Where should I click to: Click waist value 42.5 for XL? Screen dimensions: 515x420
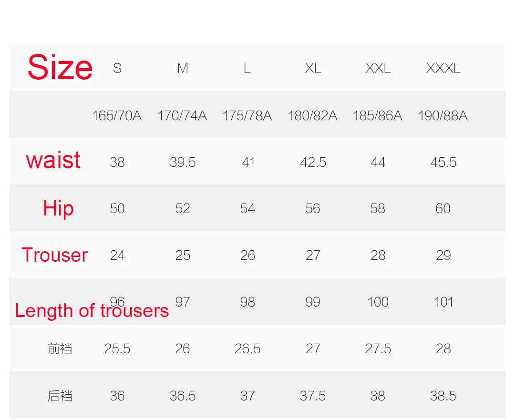[x=313, y=162]
